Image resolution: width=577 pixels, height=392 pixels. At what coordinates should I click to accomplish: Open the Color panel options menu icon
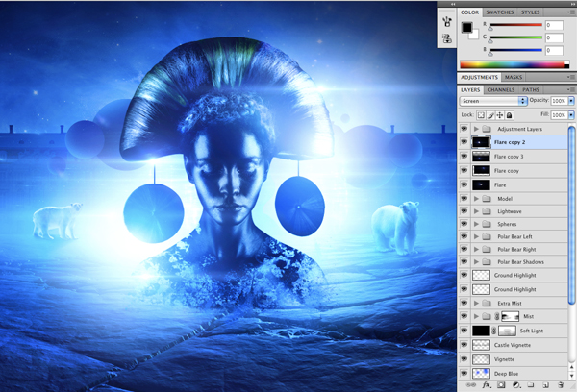(570, 12)
